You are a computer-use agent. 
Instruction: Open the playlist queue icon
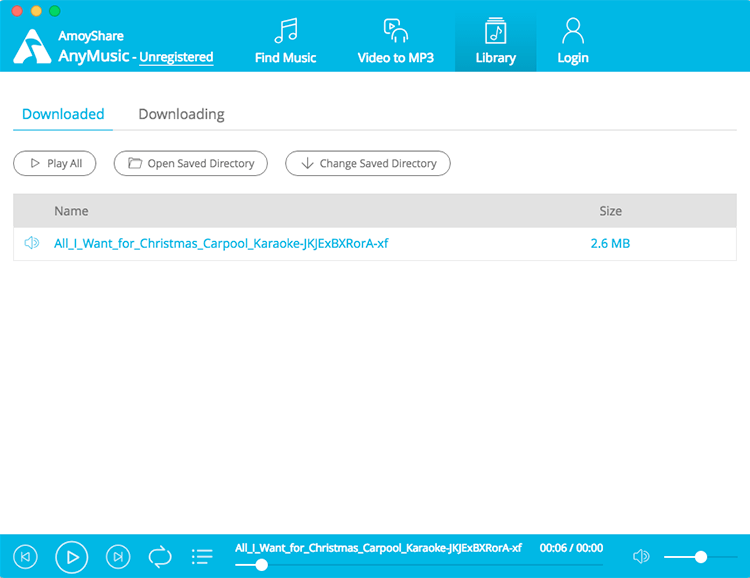(202, 557)
